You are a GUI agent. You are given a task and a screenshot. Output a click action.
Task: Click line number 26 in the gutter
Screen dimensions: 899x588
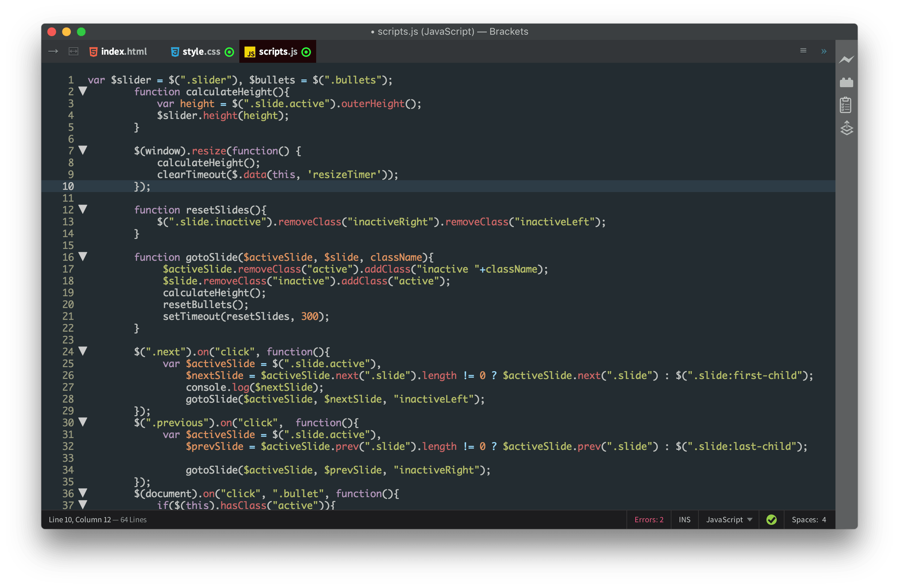pyautogui.click(x=68, y=375)
